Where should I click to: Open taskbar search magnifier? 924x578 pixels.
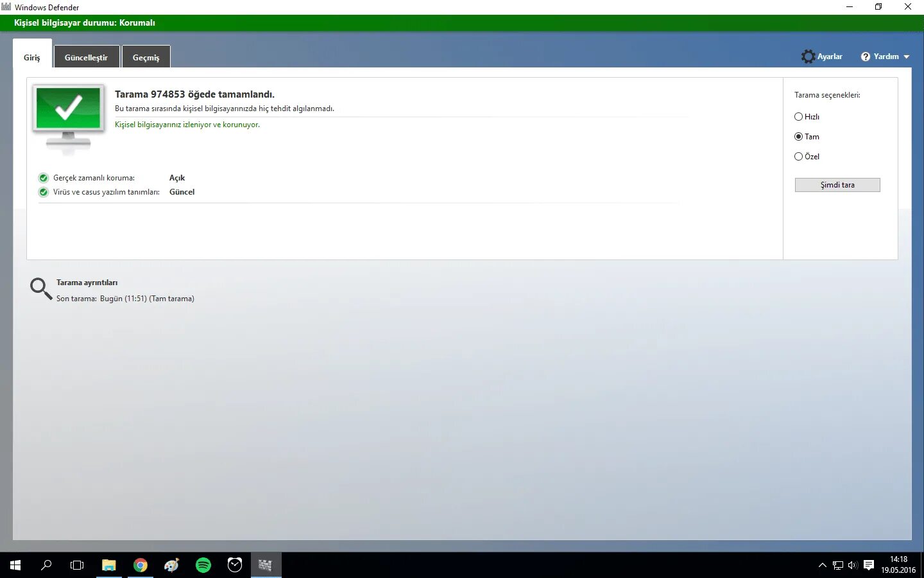click(46, 565)
